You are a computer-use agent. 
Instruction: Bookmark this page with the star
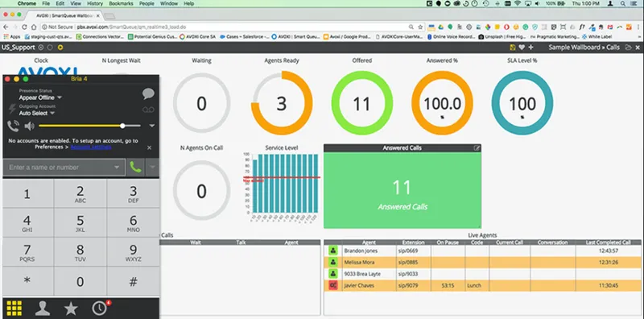[x=420, y=27]
